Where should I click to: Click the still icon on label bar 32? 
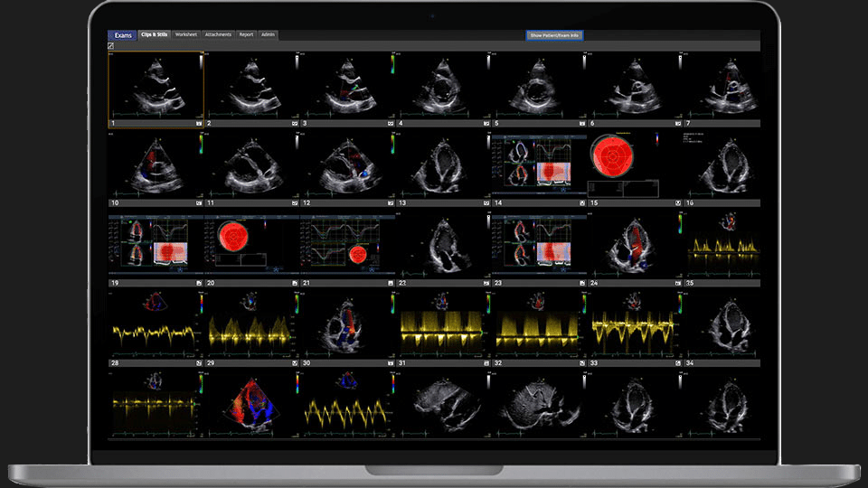581,363
